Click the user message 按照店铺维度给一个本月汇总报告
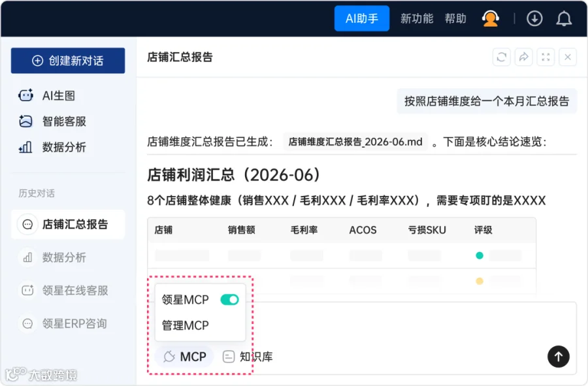588x386 pixels. pyautogui.click(x=487, y=101)
